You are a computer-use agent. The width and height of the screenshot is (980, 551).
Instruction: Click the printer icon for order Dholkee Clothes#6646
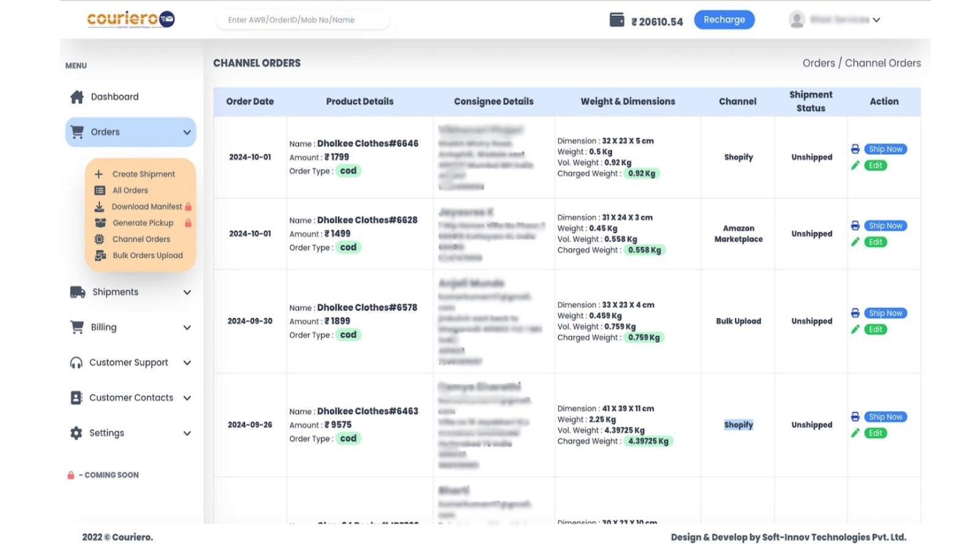pos(856,148)
